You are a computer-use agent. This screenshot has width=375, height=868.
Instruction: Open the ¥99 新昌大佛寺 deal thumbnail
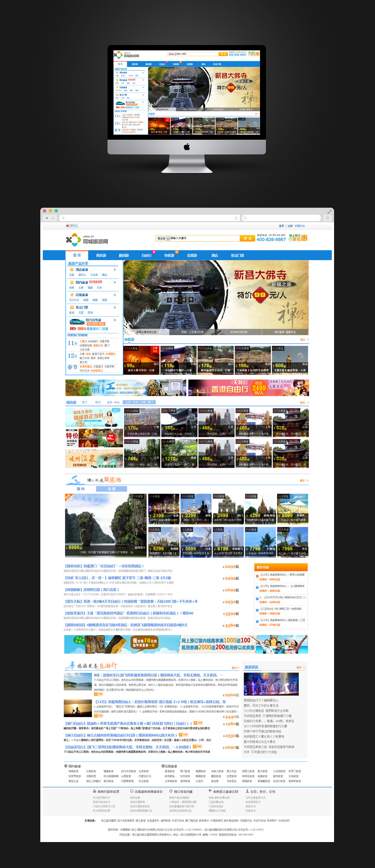click(x=141, y=360)
